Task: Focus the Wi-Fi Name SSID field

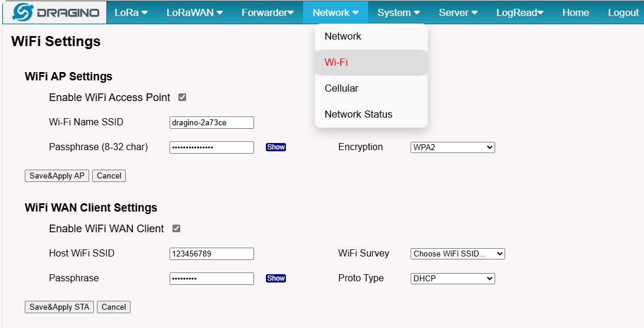Action: click(x=212, y=122)
